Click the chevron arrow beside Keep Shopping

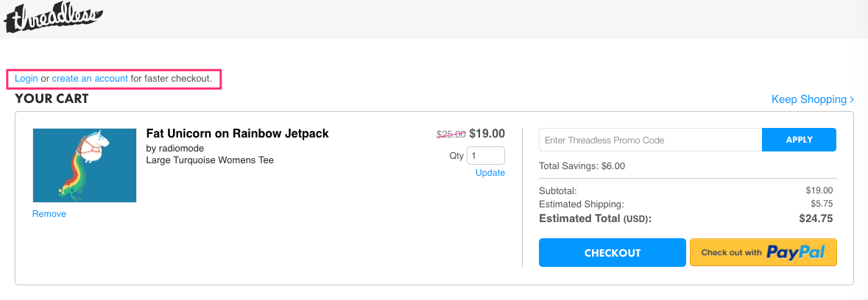tap(852, 99)
